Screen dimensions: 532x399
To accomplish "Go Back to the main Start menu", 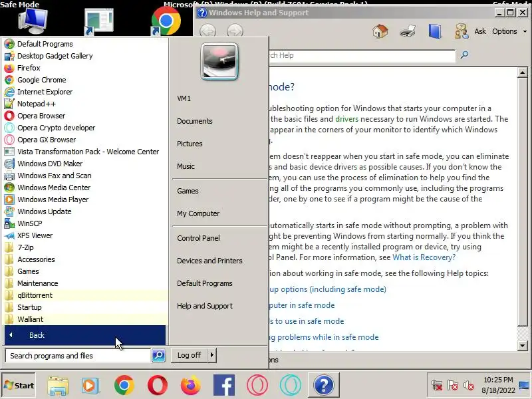I will point(85,335).
